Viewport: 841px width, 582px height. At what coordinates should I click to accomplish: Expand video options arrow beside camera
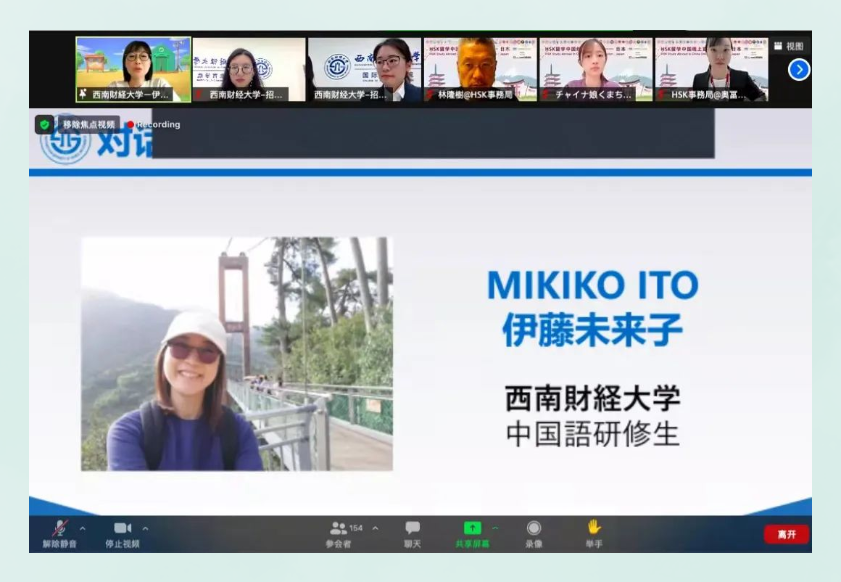[145, 528]
